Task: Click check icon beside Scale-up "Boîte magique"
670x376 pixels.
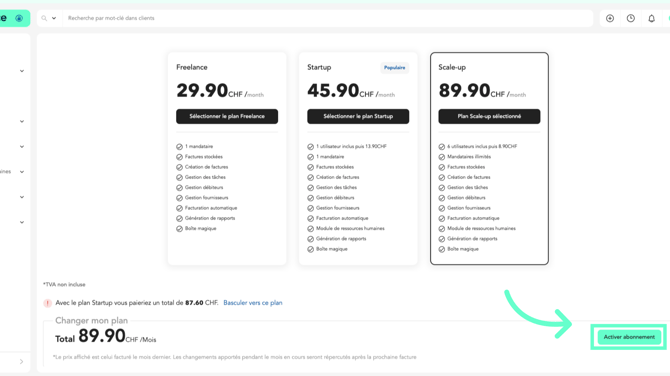Action: click(442, 249)
